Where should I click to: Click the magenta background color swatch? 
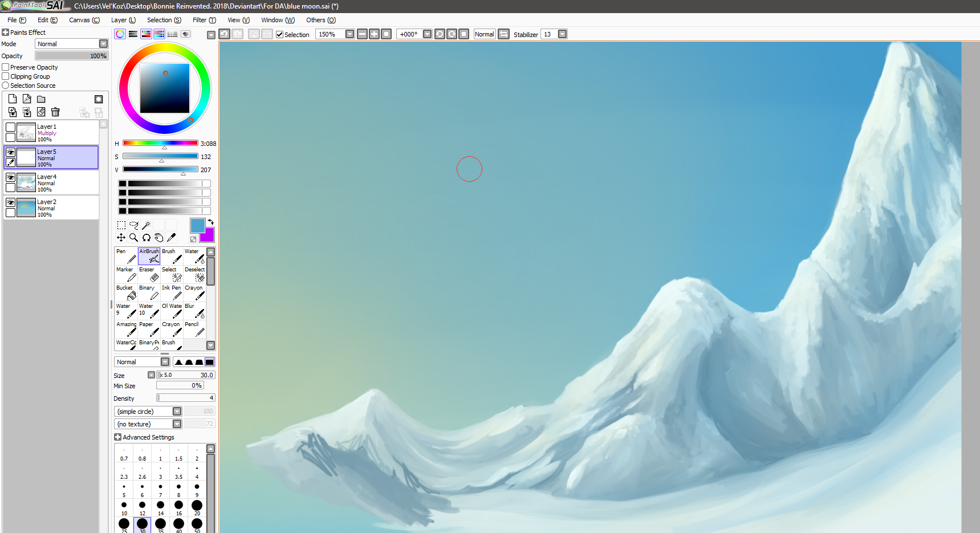point(209,236)
